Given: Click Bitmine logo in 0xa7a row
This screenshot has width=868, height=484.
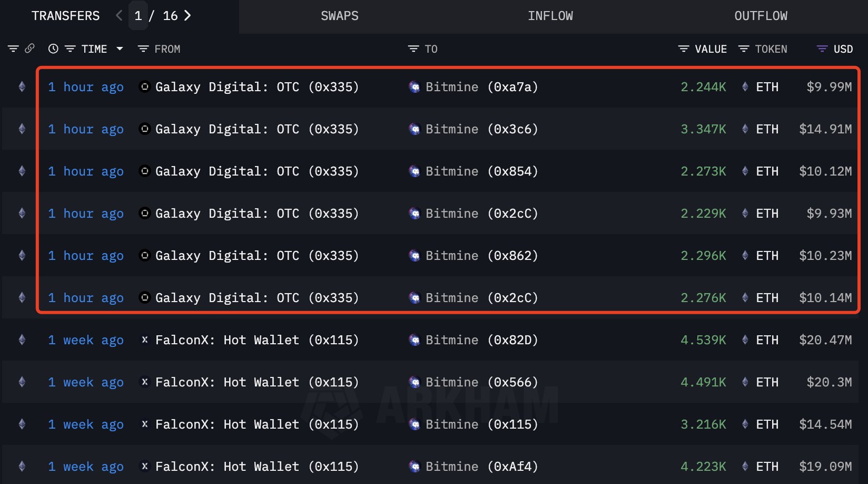Looking at the screenshot, I should tap(415, 87).
